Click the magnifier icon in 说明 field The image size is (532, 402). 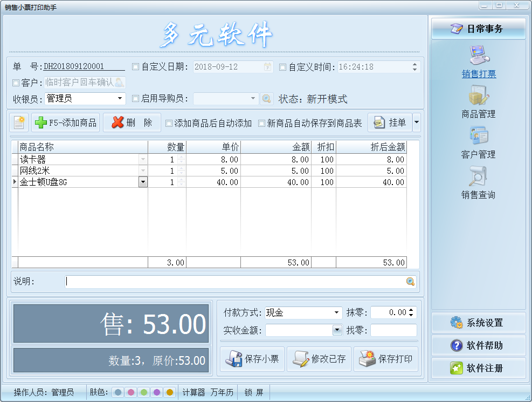410,282
